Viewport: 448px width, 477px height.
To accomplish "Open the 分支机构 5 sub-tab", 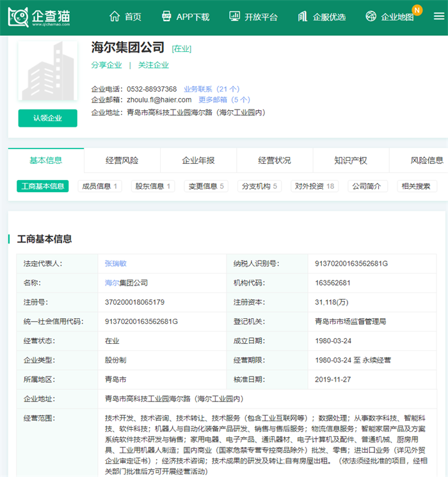I will coord(259,186).
